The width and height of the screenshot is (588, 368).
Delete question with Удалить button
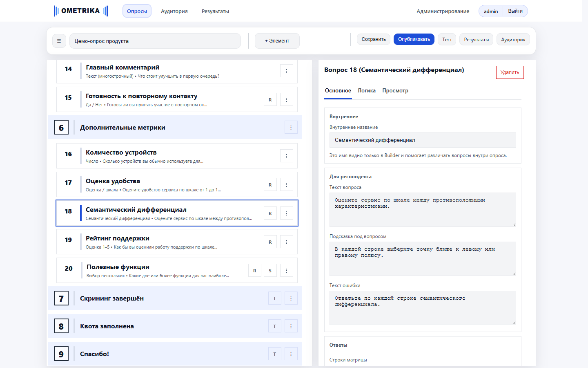tap(510, 72)
